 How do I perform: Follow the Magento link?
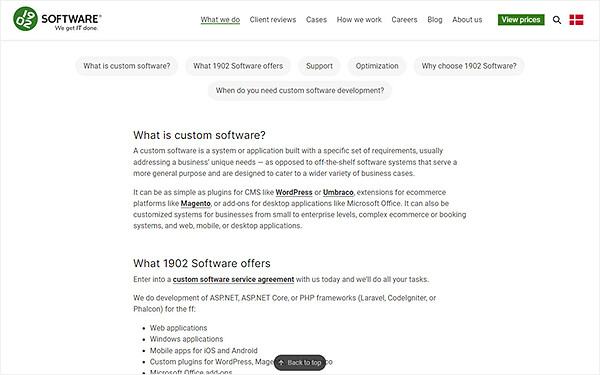pos(196,203)
